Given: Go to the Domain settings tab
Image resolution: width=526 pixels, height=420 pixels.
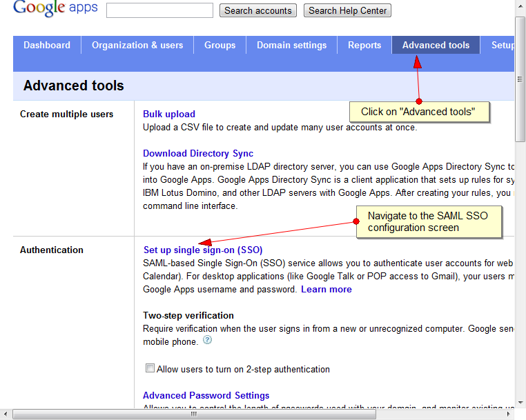Looking at the screenshot, I should pos(291,45).
